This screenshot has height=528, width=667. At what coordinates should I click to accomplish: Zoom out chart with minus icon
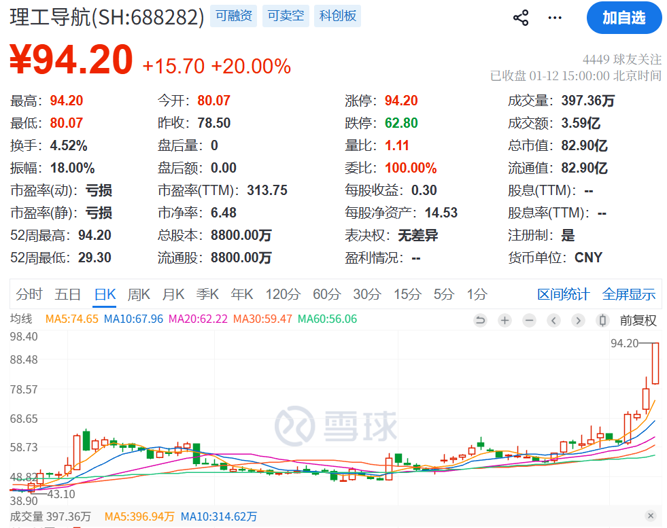(x=529, y=320)
